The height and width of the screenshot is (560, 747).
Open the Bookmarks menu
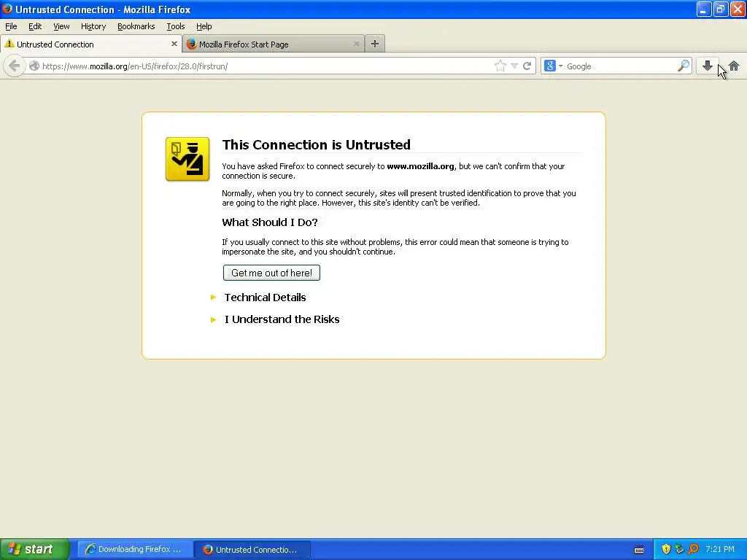[x=136, y=26]
